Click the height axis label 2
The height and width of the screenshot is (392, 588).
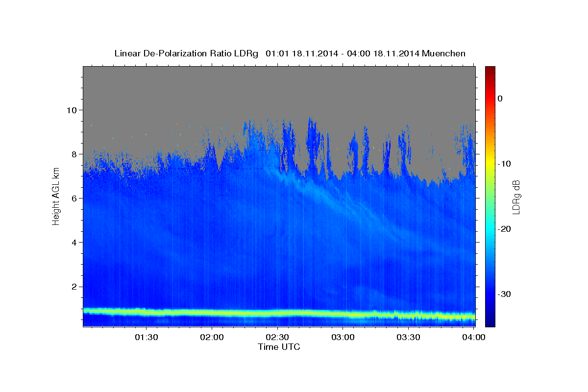coord(75,286)
